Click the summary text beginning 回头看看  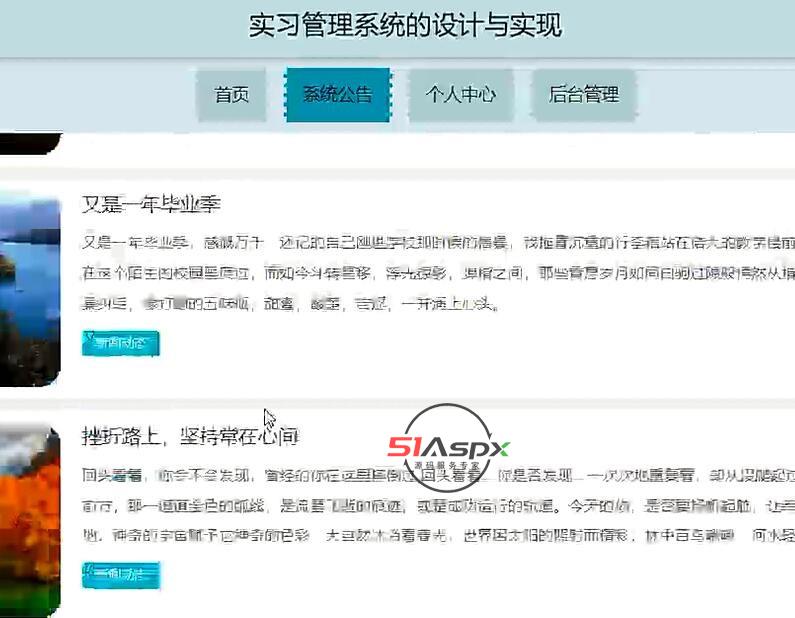click(x=438, y=505)
